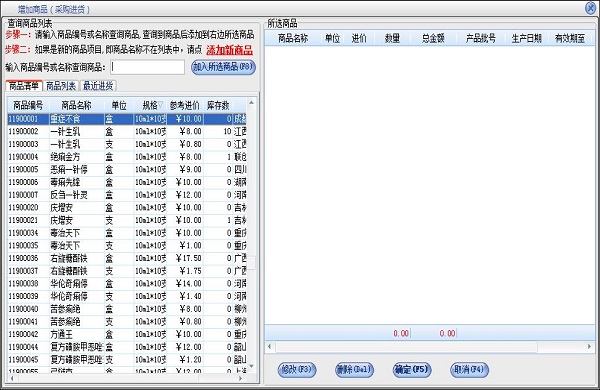Viewport: 600px width, 390px height.
Task: Click 加入所选商品 (F8) button
Action: coord(223,67)
